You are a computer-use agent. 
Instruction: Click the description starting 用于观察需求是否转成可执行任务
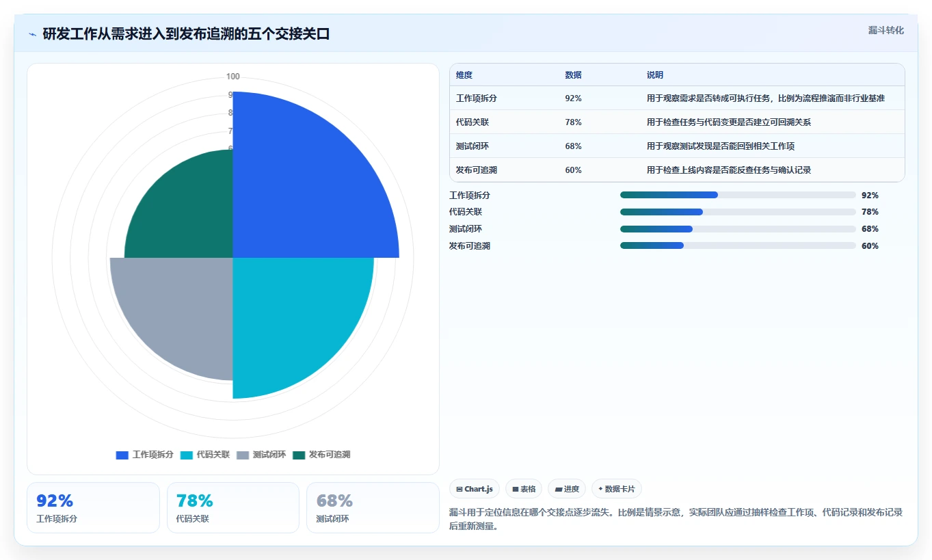click(766, 98)
